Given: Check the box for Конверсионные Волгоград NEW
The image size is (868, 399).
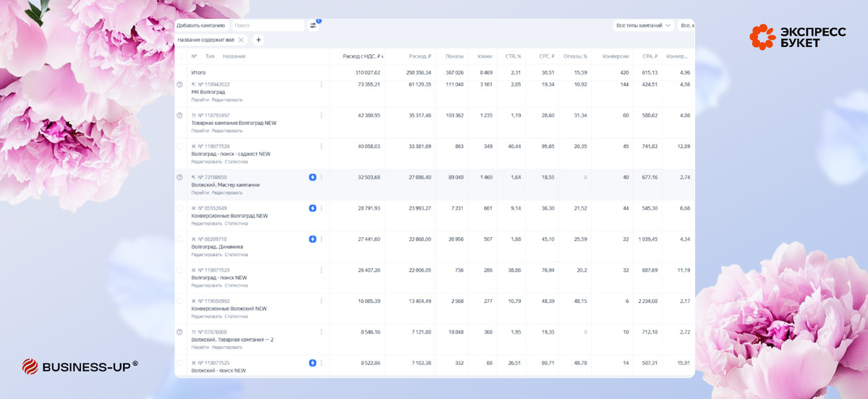Looking at the screenshot, I should (180, 208).
